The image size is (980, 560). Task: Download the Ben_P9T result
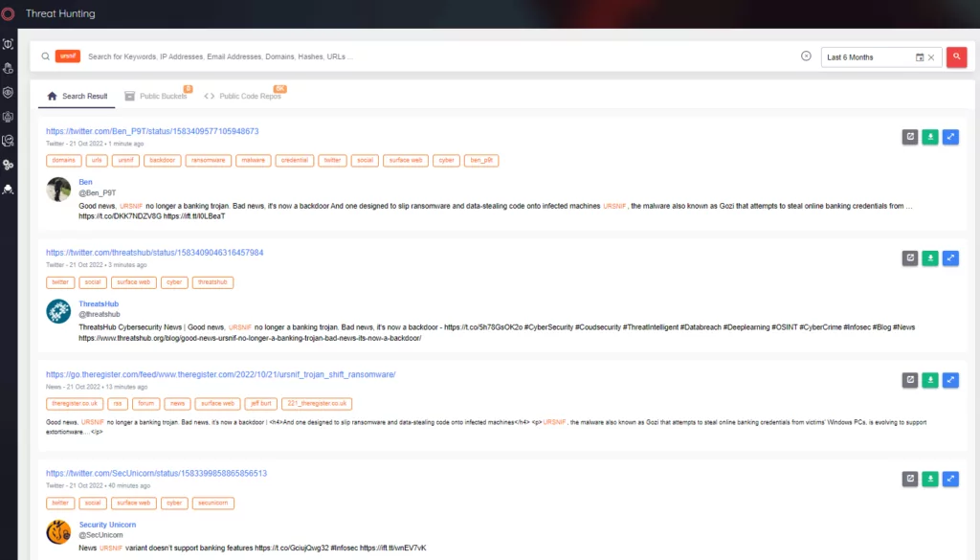tap(930, 137)
